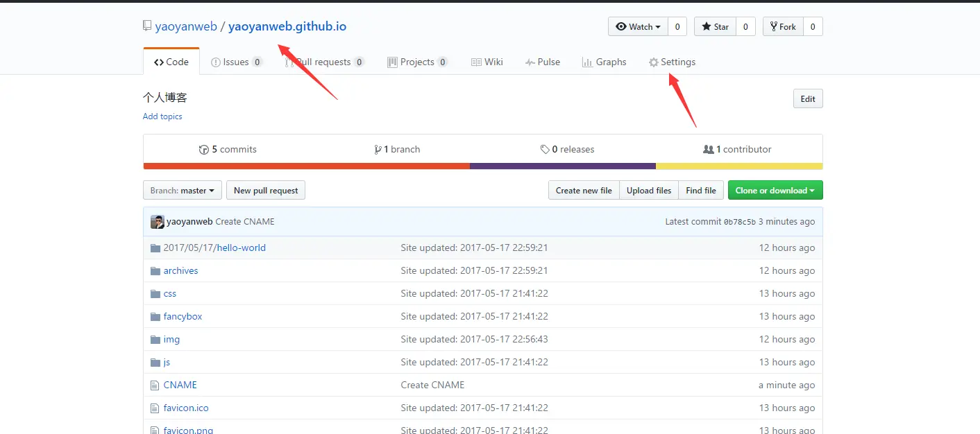Star this repository
This screenshot has width=980, height=434.
pos(715,26)
